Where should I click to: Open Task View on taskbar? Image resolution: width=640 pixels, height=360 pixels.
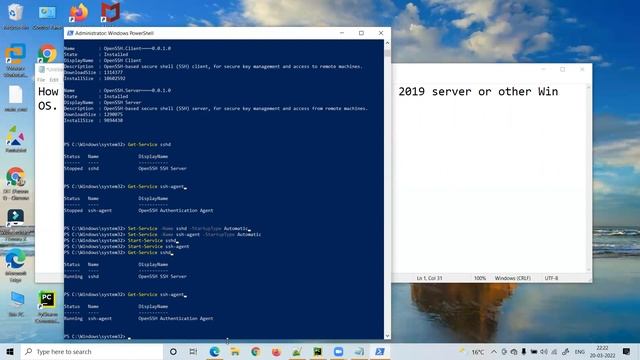(x=193, y=351)
